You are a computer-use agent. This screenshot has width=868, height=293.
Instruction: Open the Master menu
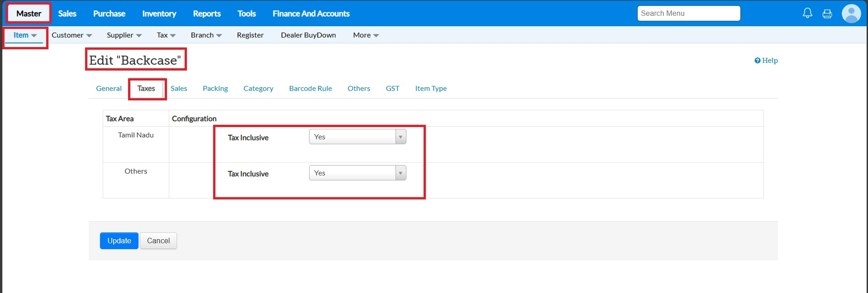[29, 14]
